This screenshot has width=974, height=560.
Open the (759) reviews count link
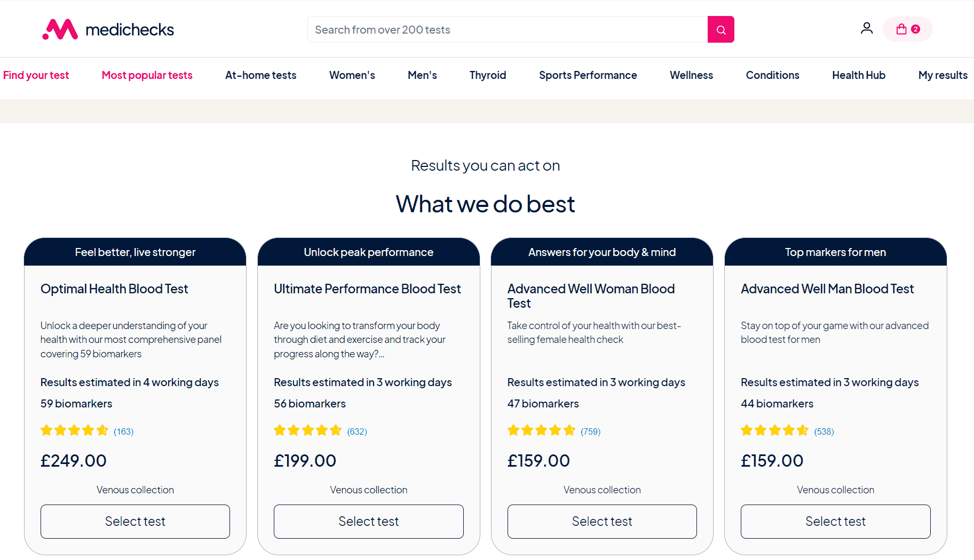pos(590,431)
